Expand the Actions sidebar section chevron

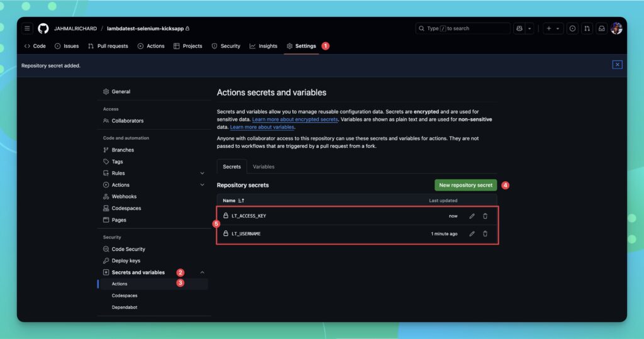[202, 185]
